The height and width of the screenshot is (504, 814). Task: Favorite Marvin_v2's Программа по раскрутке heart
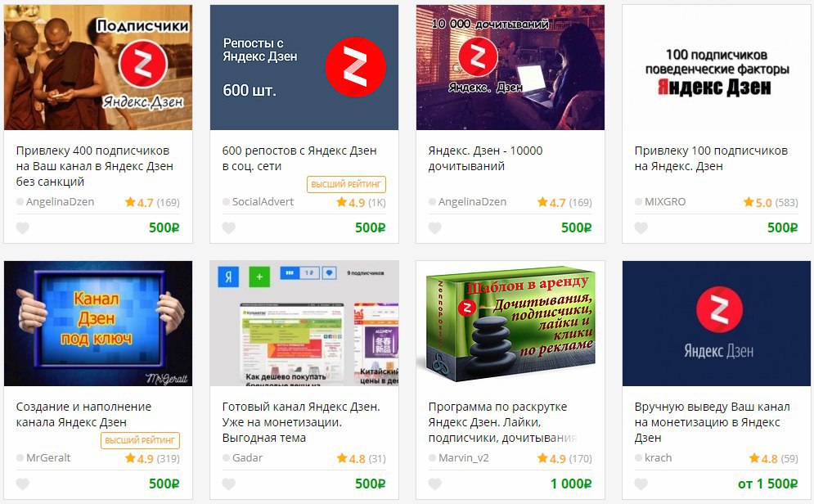(434, 484)
